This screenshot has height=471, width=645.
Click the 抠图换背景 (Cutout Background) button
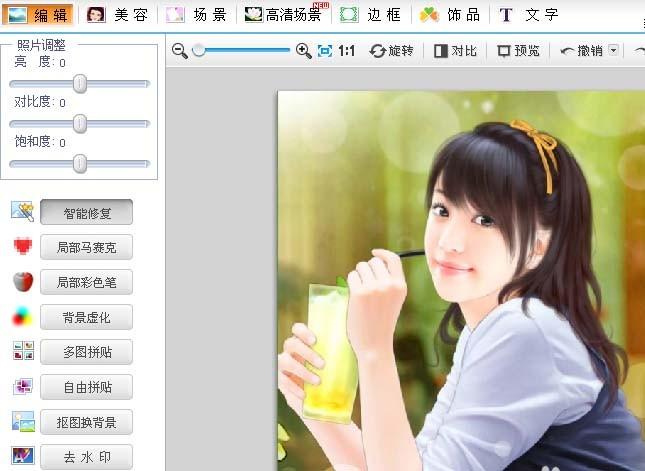point(86,422)
